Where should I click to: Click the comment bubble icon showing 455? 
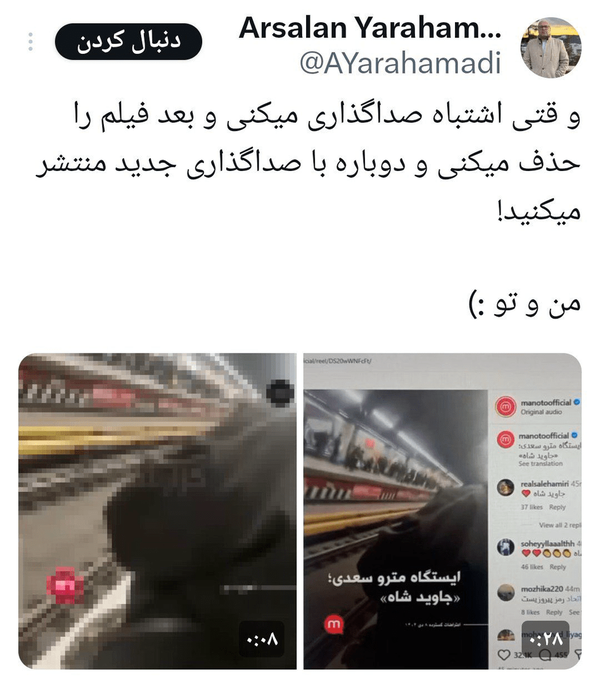(x=545, y=655)
